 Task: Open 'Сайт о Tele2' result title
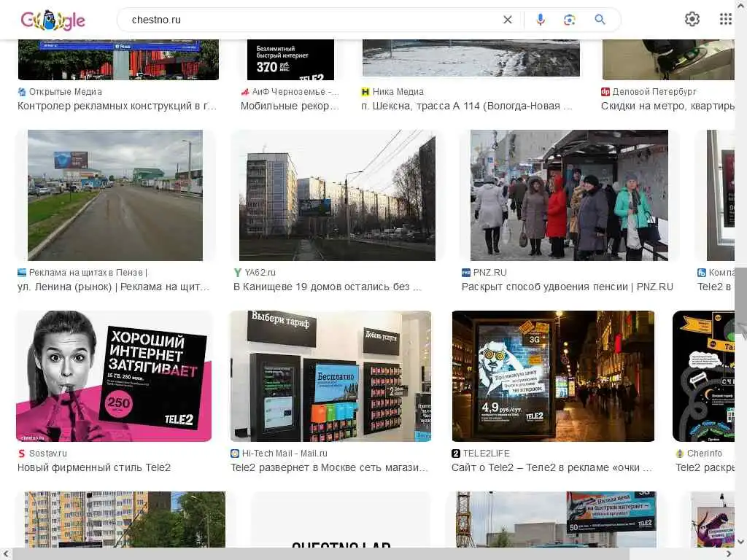(551, 467)
